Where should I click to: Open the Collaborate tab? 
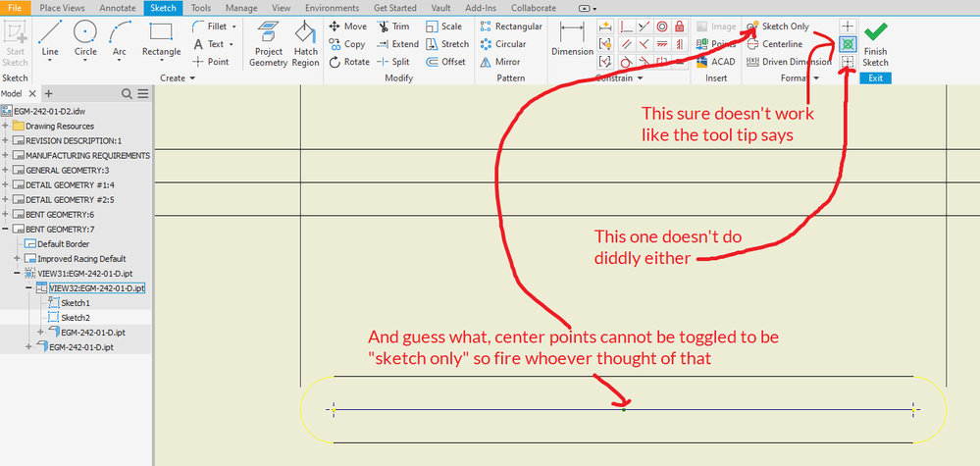(x=533, y=8)
